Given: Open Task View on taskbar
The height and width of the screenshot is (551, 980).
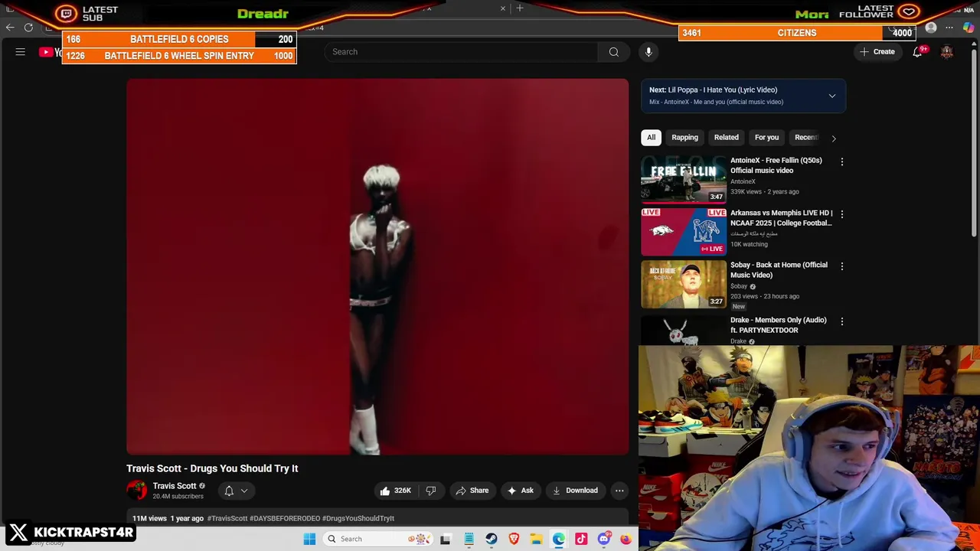Looking at the screenshot, I should tap(446, 539).
